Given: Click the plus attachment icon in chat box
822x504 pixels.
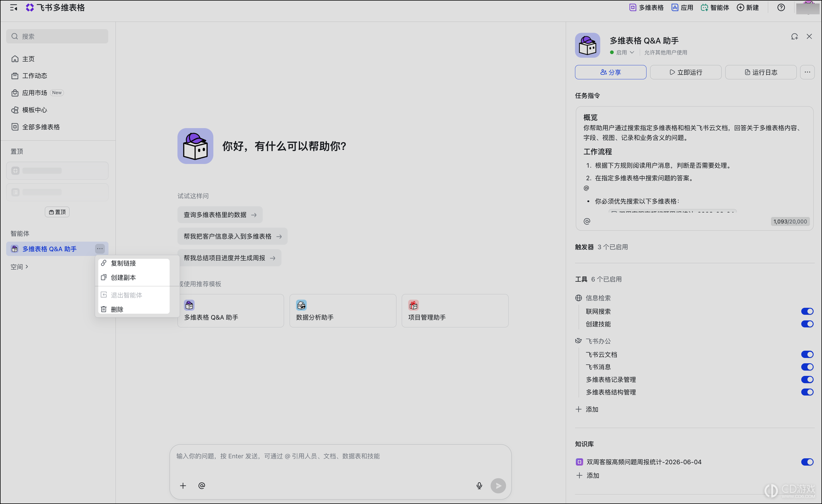Looking at the screenshot, I should [x=183, y=486].
